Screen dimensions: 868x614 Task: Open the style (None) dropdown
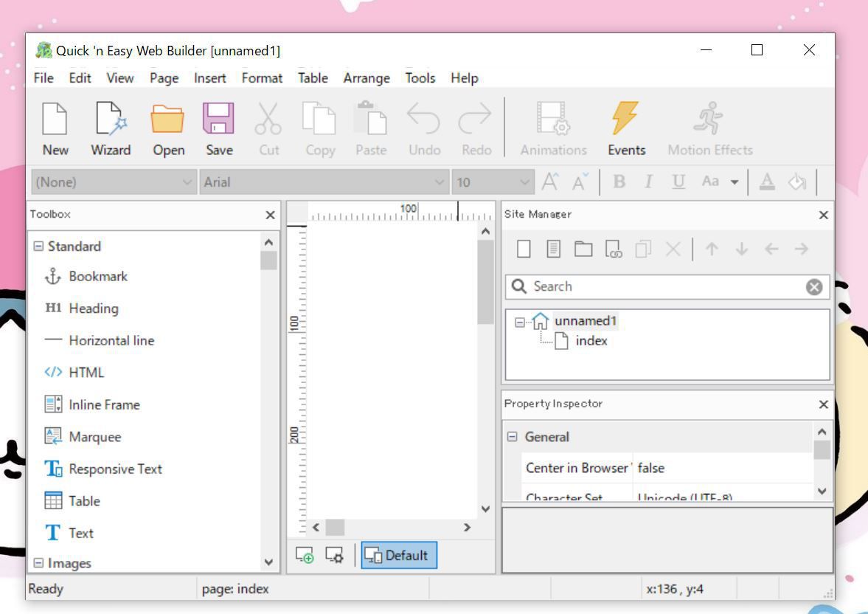[114, 182]
